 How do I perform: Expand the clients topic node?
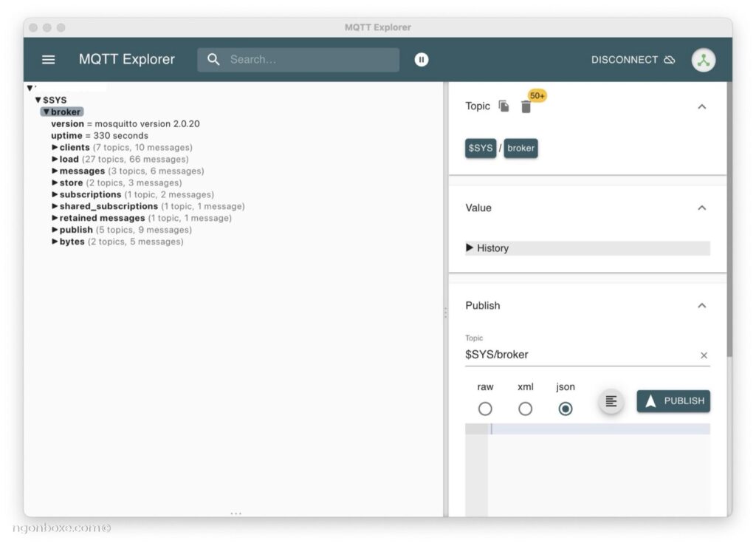(x=55, y=147)
